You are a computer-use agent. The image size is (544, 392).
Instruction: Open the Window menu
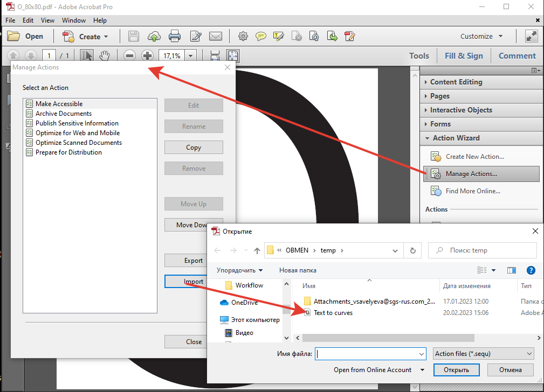coord(73,20)
